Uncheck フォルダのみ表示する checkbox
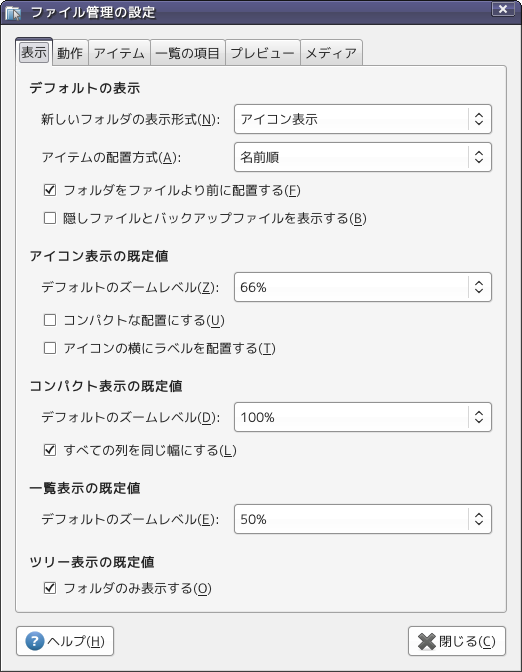The height and width of the screenshot is (672, 522). (x=50, y=588)
